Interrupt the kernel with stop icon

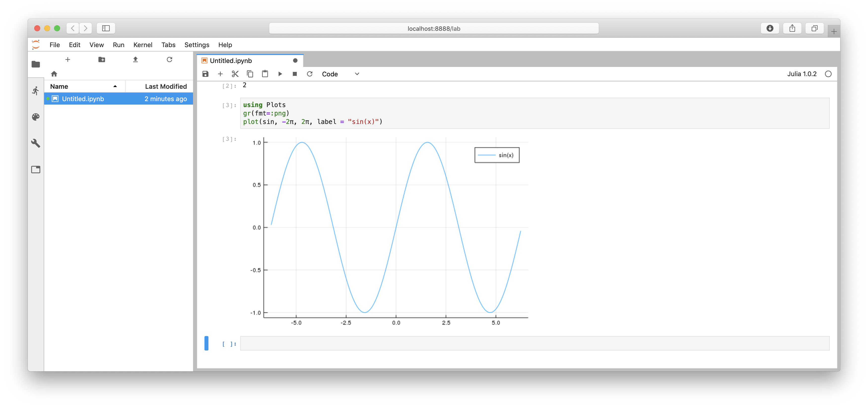pos(295,74)
